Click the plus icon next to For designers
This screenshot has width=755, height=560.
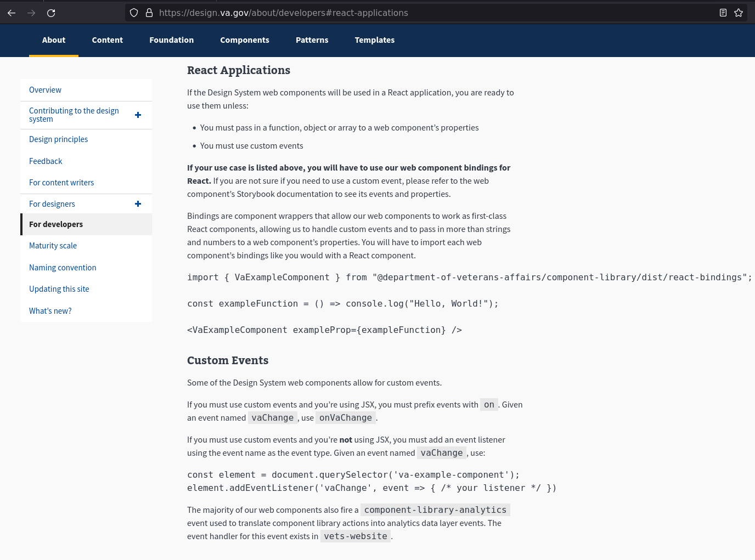tap(138, 203)
